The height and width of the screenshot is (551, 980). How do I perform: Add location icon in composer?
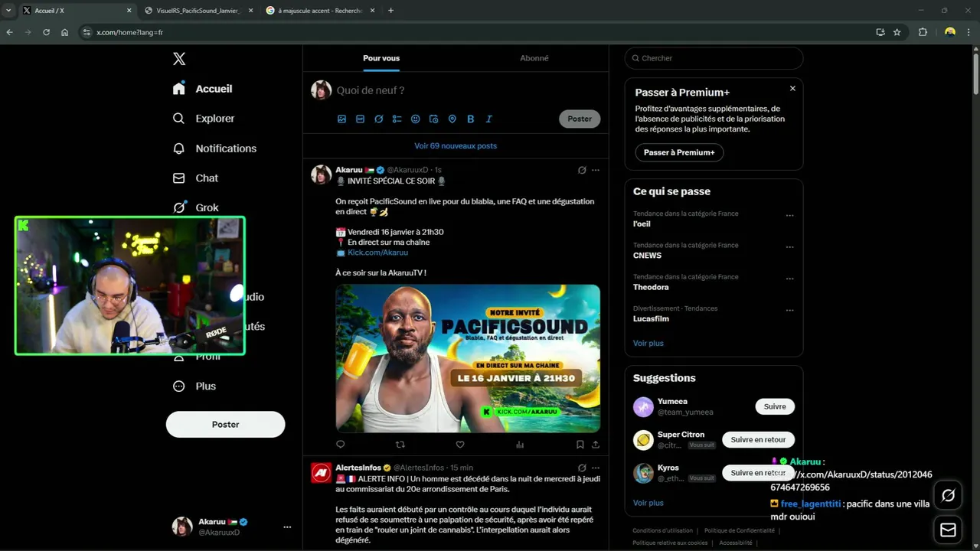[x=452, y=119]
